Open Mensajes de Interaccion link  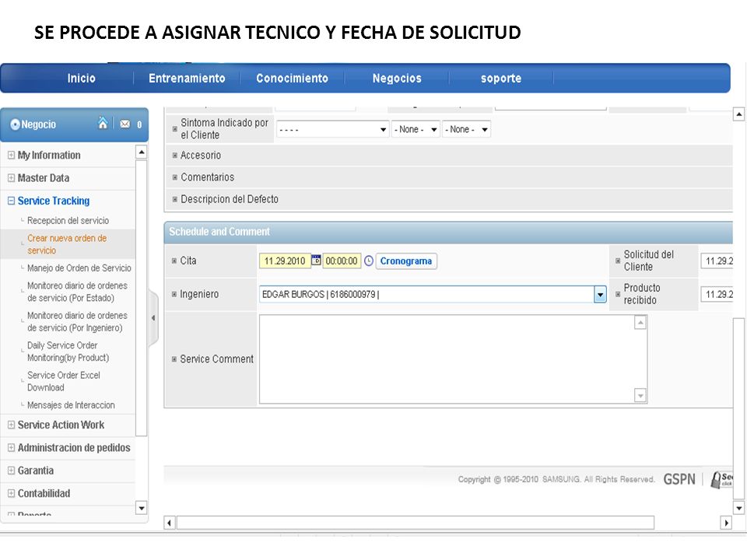coord(71,405)
